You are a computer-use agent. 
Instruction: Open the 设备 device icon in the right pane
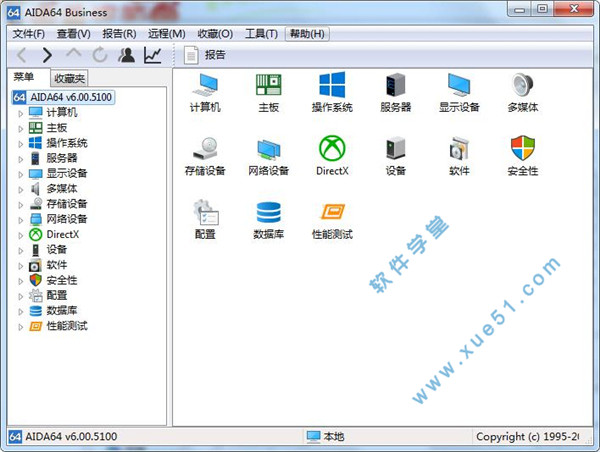click(x=396, y=156)
